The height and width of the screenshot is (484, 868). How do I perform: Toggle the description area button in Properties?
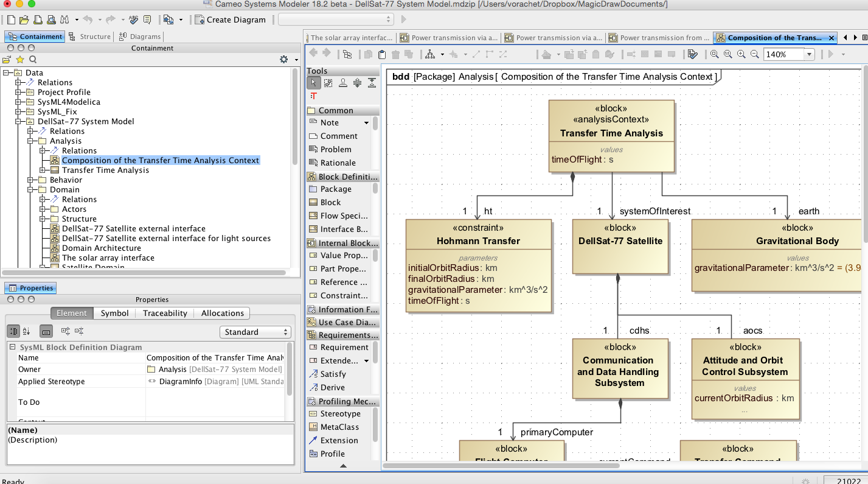[46, 332]
